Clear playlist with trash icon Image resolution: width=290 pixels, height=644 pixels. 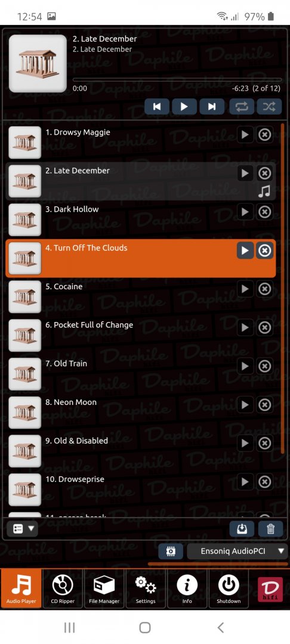(270, 528)
